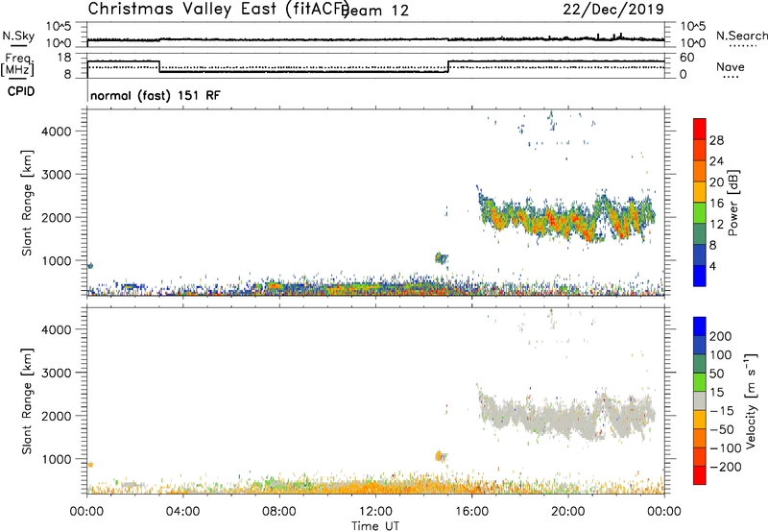Image resolution: width=768 pixels, height=532 pixels.
Task: Click the '20:00' time tick label
Action: pyautogui.click(x=568, y=512)
